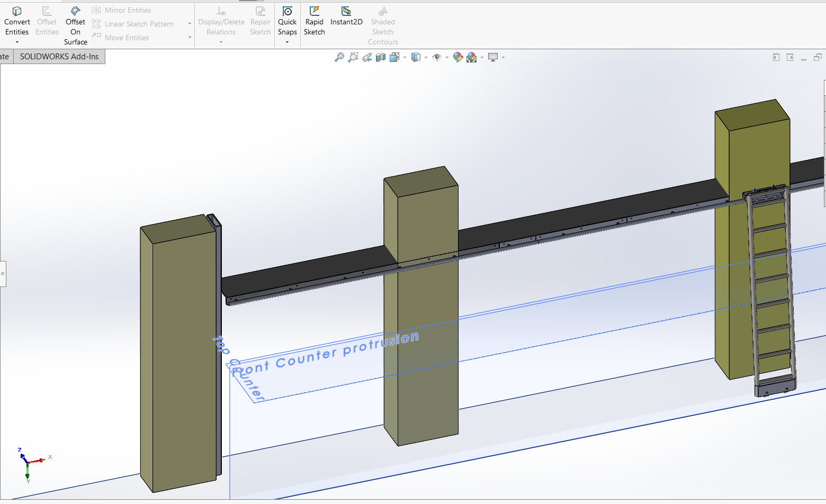Open the Quick Snaps dropdown arrow
Screen dimensions: 826x504
tap(287, 42)
